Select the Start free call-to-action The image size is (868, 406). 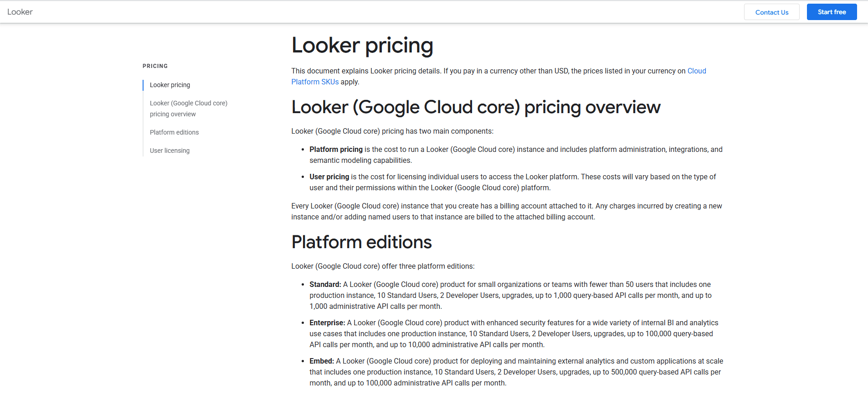coord(831,12)
